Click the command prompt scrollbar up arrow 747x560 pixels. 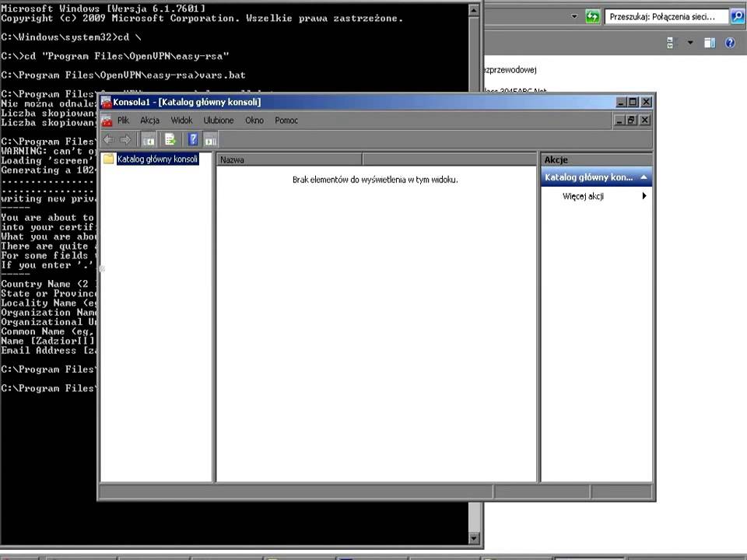point(474,10)
